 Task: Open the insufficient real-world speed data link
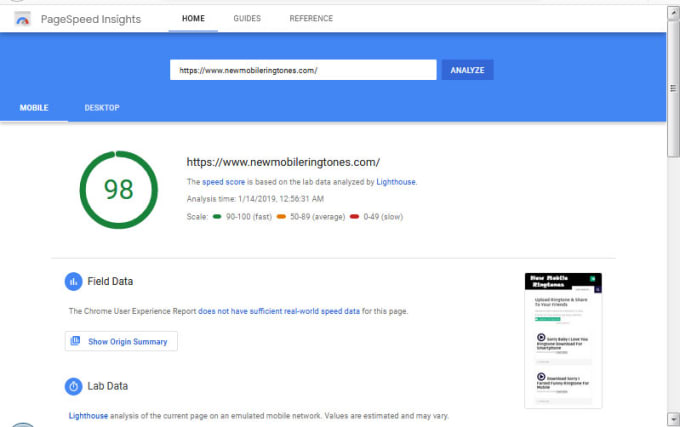click(279, 311)
